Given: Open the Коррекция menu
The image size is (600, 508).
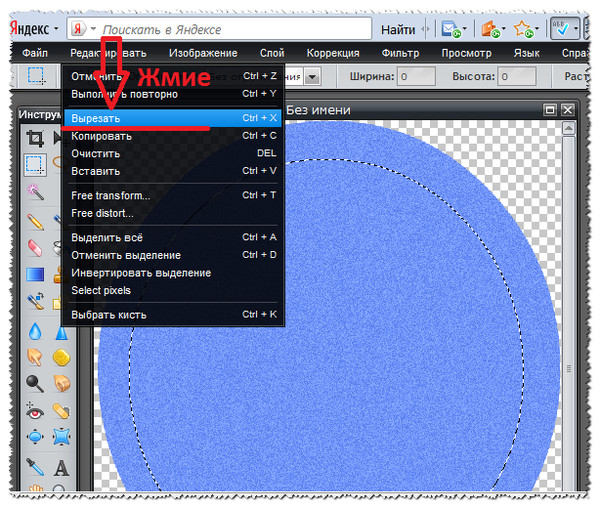Looking at the screenshot, I should 333,53.
